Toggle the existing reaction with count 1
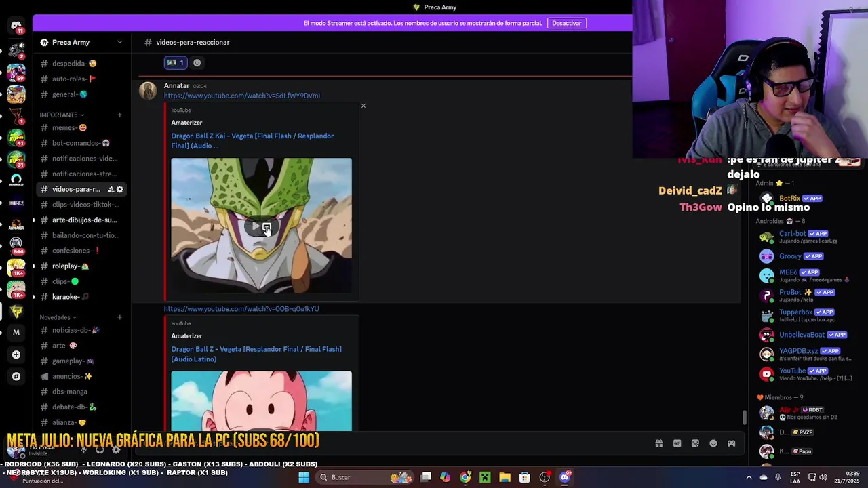868x488 pixels. tap(175, 63)
